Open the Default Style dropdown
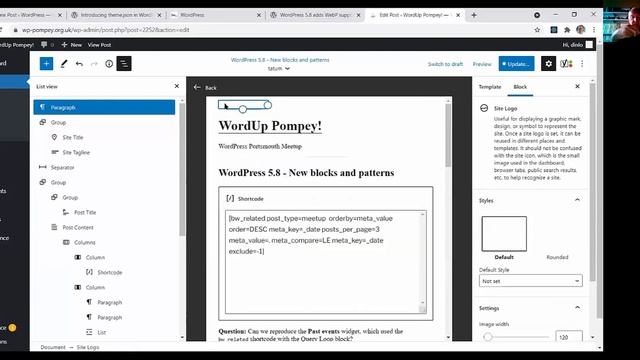The height and width of the screenshot is (360, 640). (530, 281)
